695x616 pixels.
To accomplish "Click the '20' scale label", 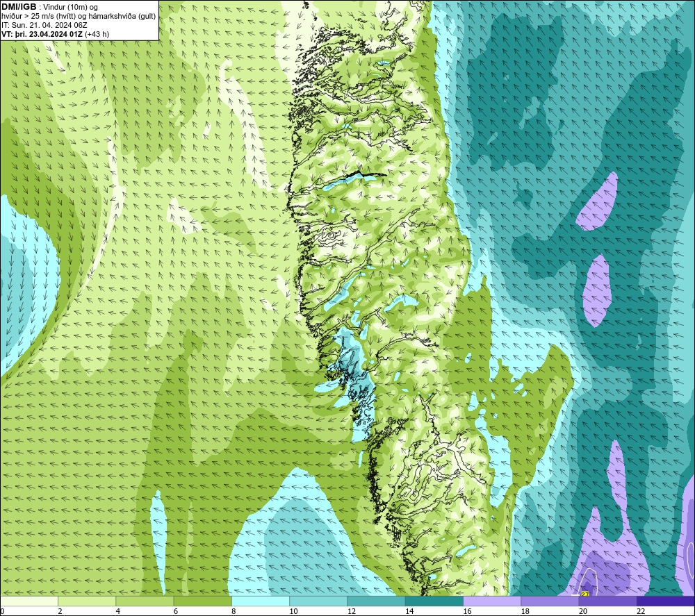I will click(x=583, y=611).
